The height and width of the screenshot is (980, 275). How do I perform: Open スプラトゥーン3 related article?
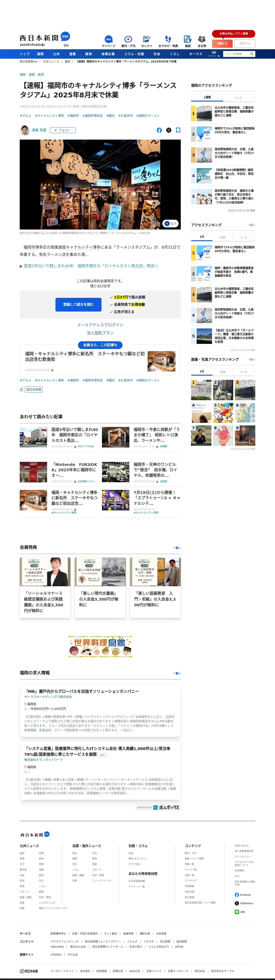(141, 502)
